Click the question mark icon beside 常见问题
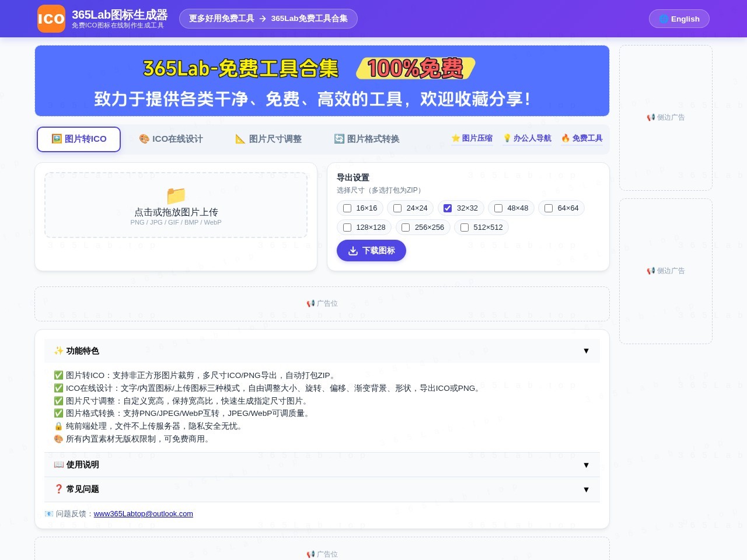This screenshot has height=560, width=747. click(58, 489)
